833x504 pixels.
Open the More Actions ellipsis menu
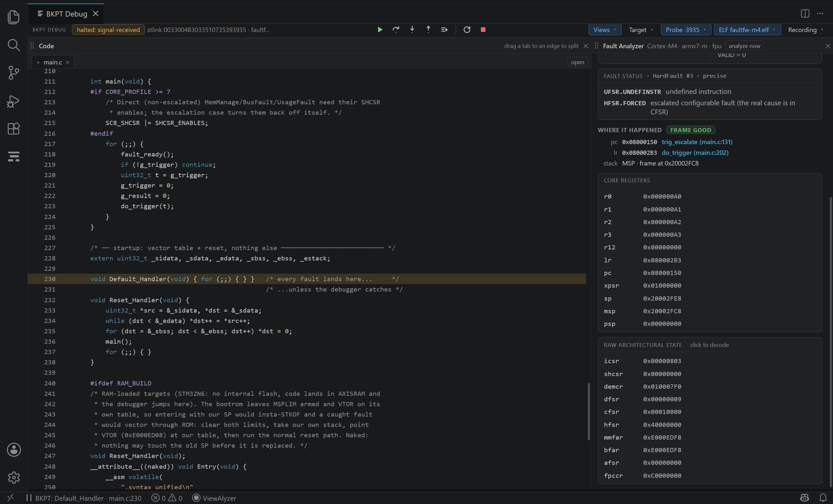820,14
